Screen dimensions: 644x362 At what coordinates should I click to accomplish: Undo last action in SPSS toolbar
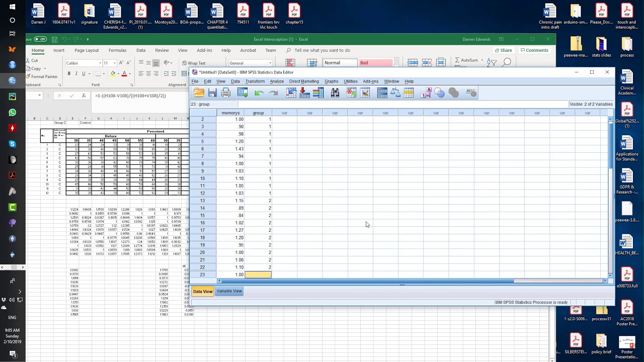click(259, 93)
